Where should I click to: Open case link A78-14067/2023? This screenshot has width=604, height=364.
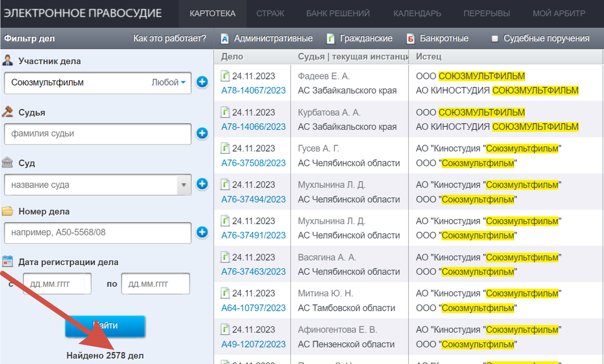(x=253, y=90)
